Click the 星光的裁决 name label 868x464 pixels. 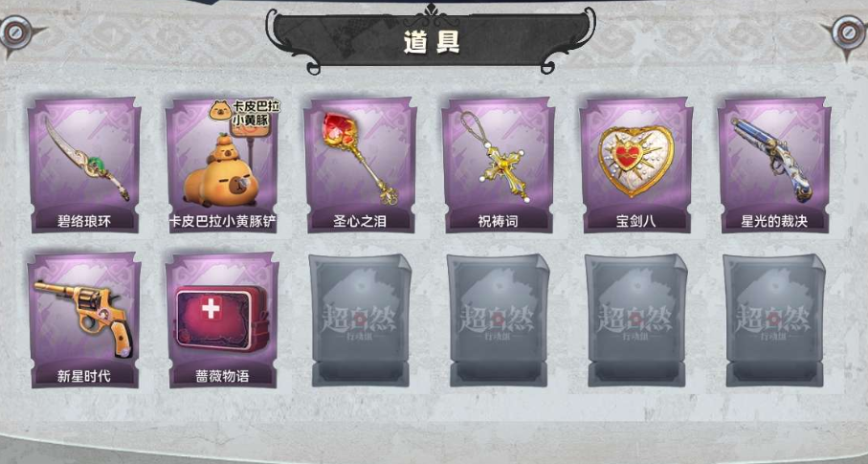(x=774, y=222)
